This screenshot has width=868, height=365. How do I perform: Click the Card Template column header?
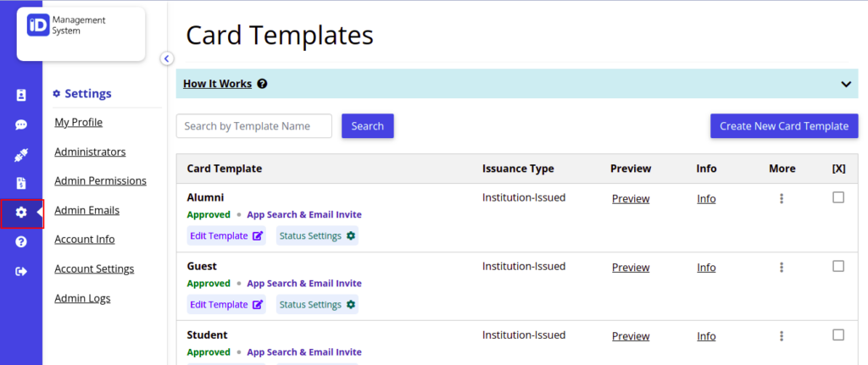tap(225, 169)
